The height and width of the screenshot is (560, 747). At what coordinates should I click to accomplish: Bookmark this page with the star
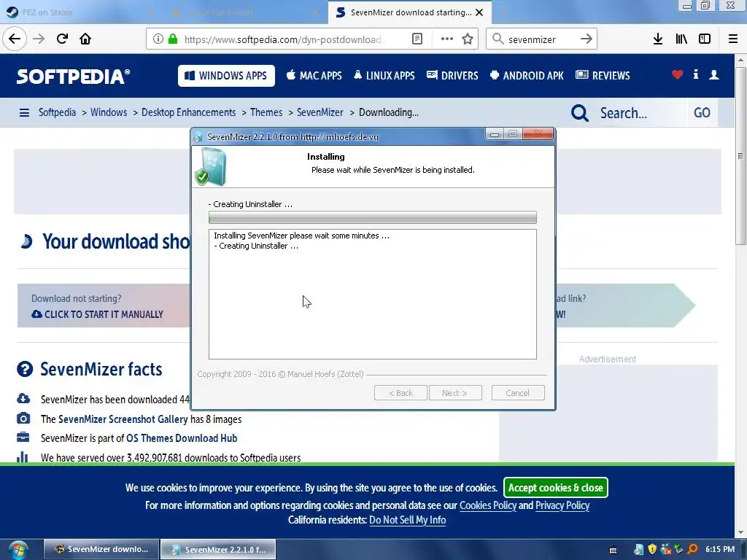click(x=468, y=39)
